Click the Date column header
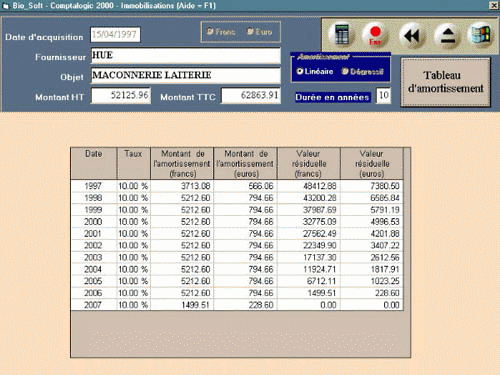Screen dimensions: 500x375 point(94,163)
